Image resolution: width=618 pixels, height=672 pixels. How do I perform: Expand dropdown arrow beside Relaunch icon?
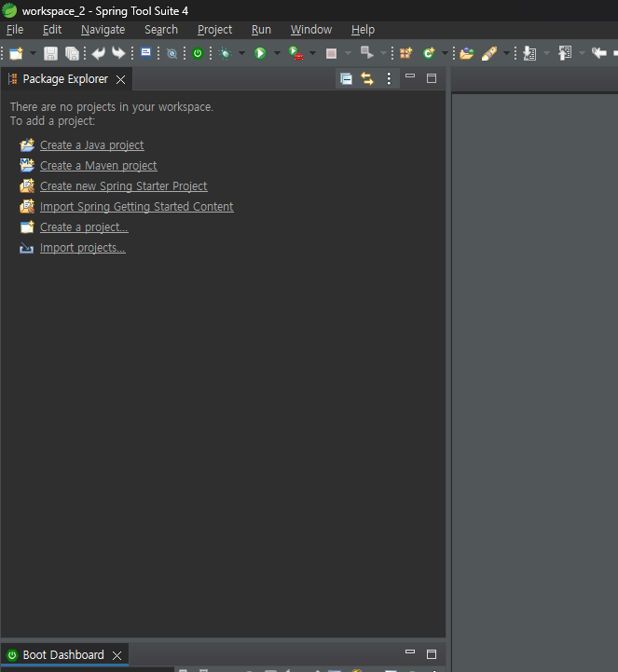click(383, 53)
